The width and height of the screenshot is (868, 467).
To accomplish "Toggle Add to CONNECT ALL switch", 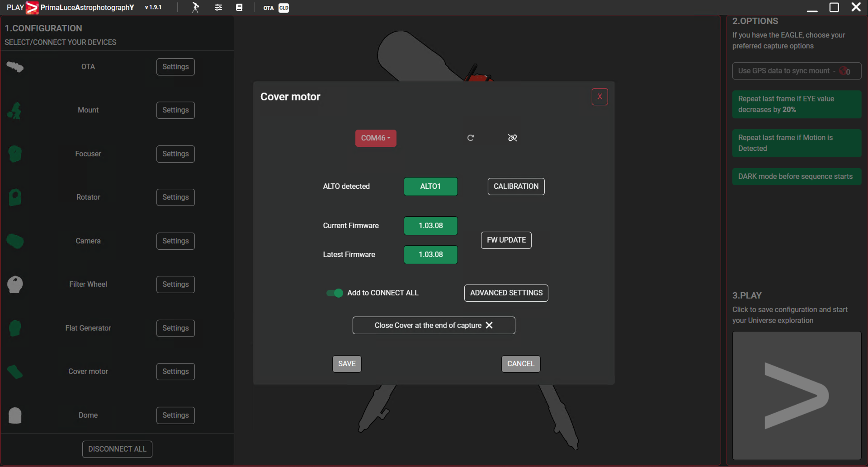I will click(335, 293).
